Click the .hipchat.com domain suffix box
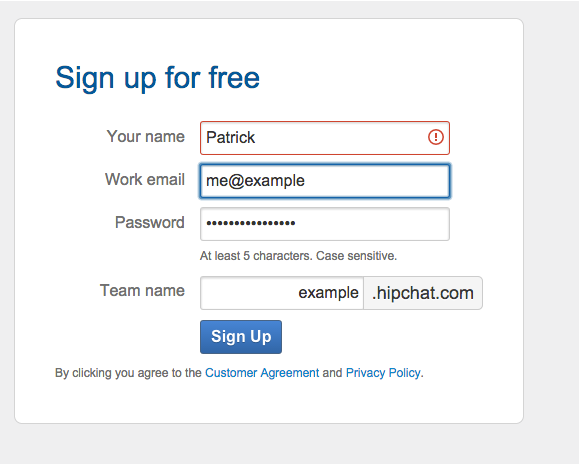Screen dimensions: 580x464 click(423, 293)
